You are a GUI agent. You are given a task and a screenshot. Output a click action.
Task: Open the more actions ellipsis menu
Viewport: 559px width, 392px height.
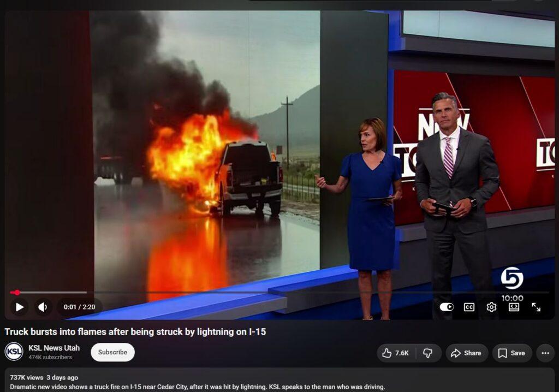545,353
